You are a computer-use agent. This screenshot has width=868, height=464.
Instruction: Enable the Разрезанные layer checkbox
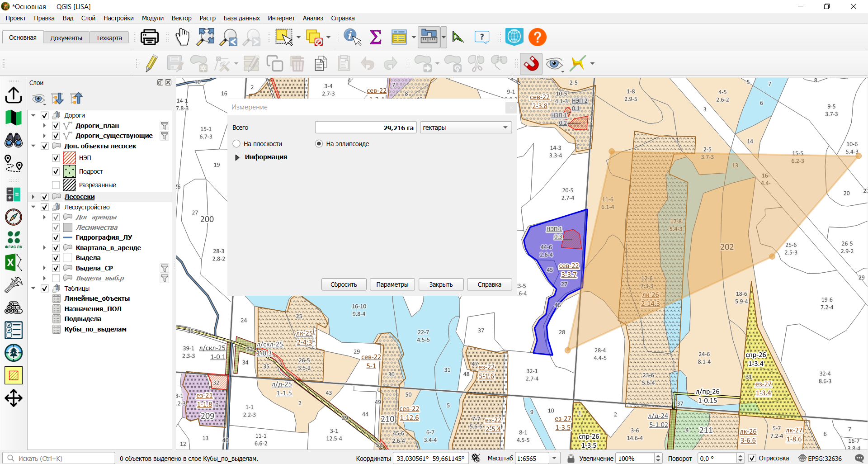56,185
